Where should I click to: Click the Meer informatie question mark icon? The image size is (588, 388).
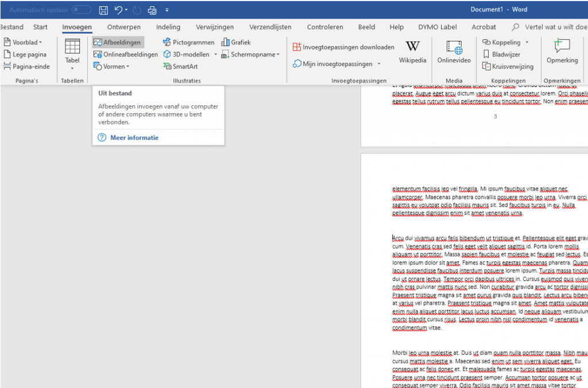point(102,137)
